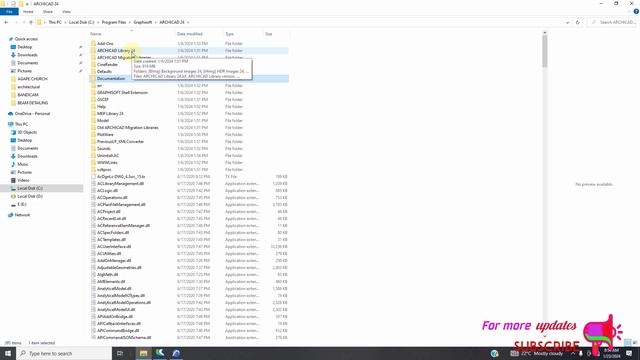The height and width of the screenshot is (360, 640).
Task: Select the CineRender folder
Action: pos(107,64)
